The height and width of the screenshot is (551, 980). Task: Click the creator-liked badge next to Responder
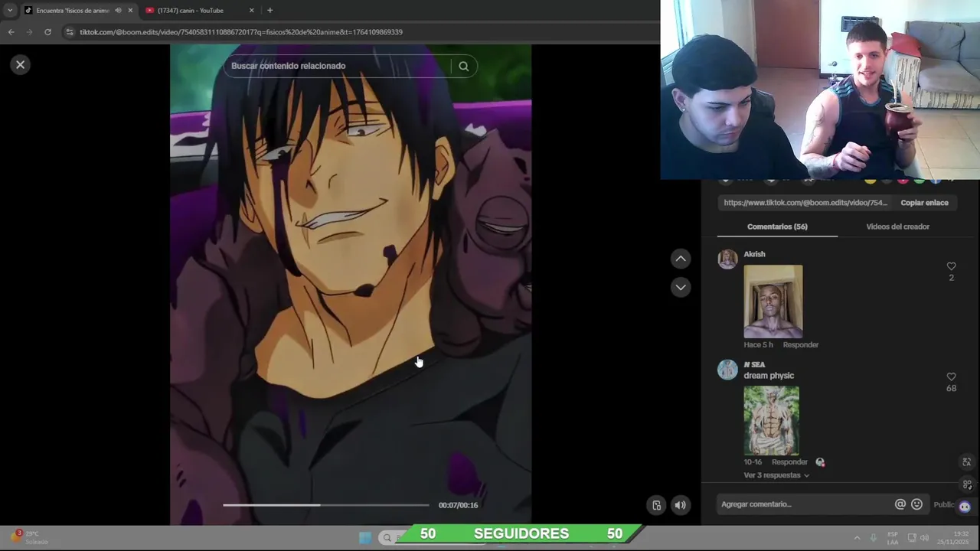(820, 462)
